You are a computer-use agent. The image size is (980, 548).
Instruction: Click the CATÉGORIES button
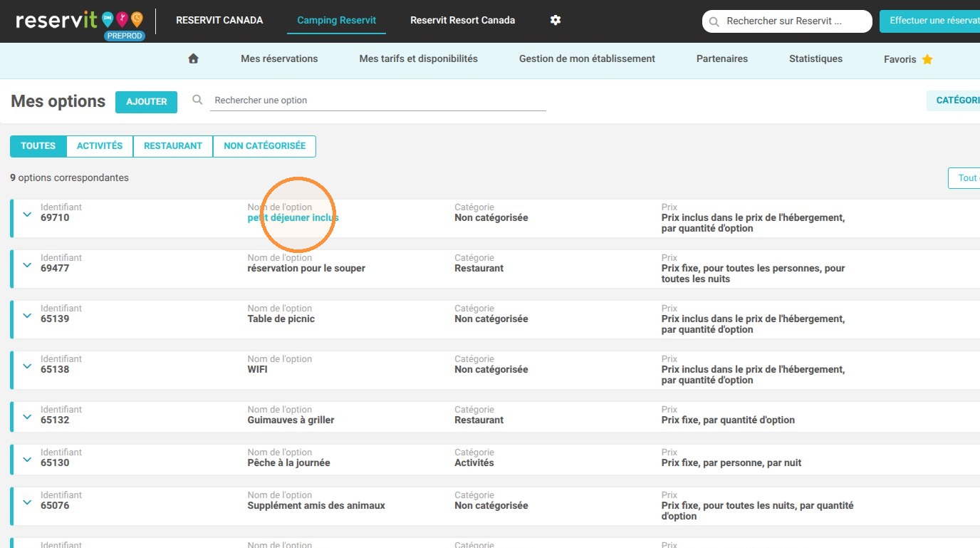click(x=954, y=100)
